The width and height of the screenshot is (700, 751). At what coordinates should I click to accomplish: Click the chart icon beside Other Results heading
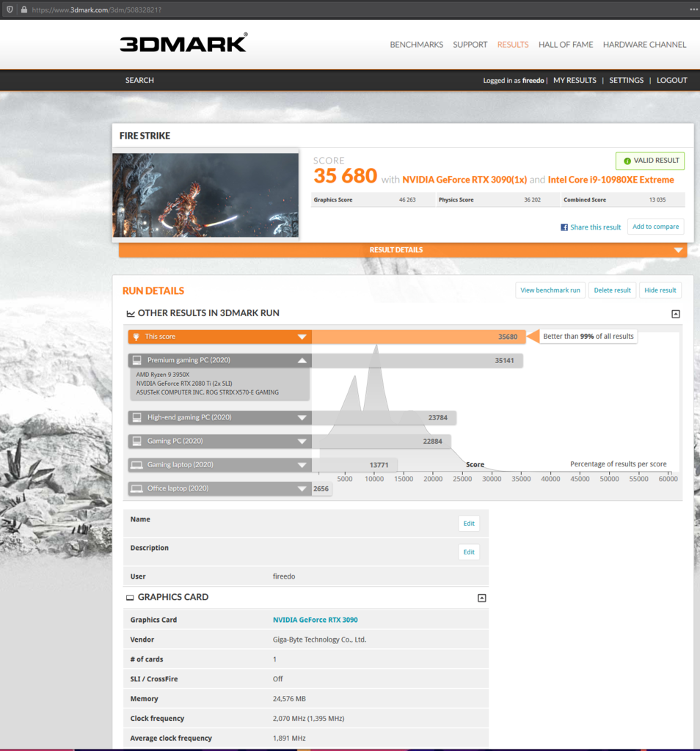pyautogui.click(x=131, y=314)
